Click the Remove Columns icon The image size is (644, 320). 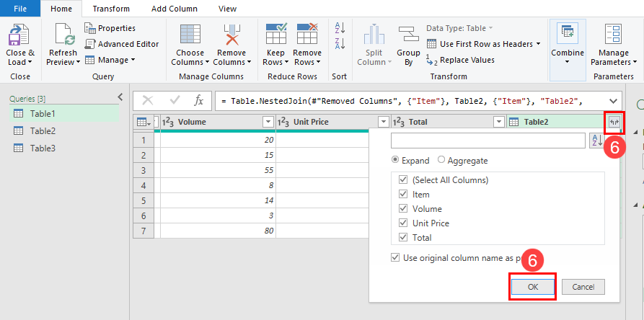tap(231, 35)
